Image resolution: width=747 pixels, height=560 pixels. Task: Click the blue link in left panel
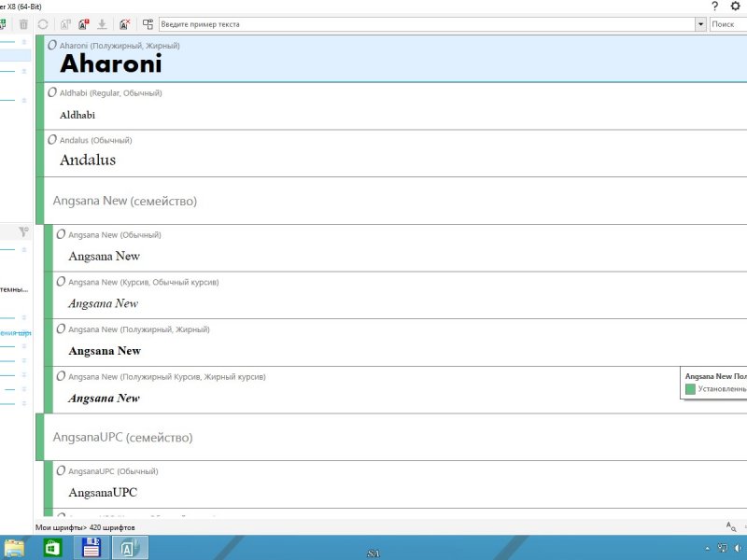point(16,333)
